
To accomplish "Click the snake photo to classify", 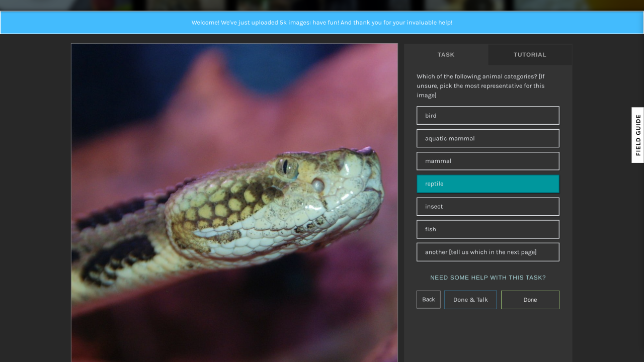I will (x=234, y=203).
